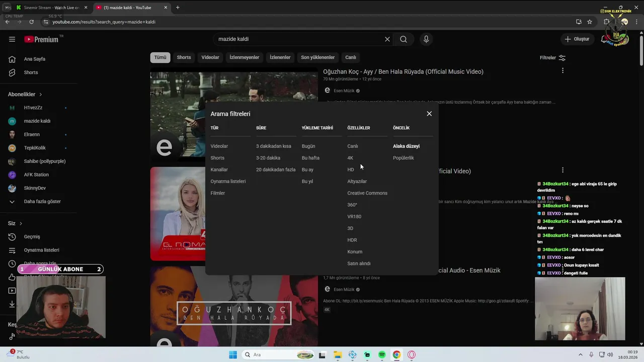Filter type by Kanallar
This screenshot has width=644, height=362.
[x=219, y=170]
